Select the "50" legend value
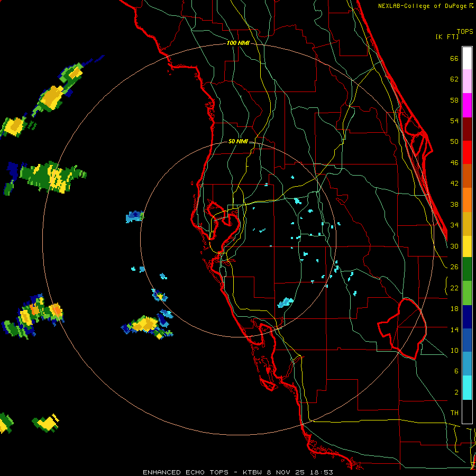The height and width of the screenshot is (476, 476). pyautogui.click(x=454, y=142)
